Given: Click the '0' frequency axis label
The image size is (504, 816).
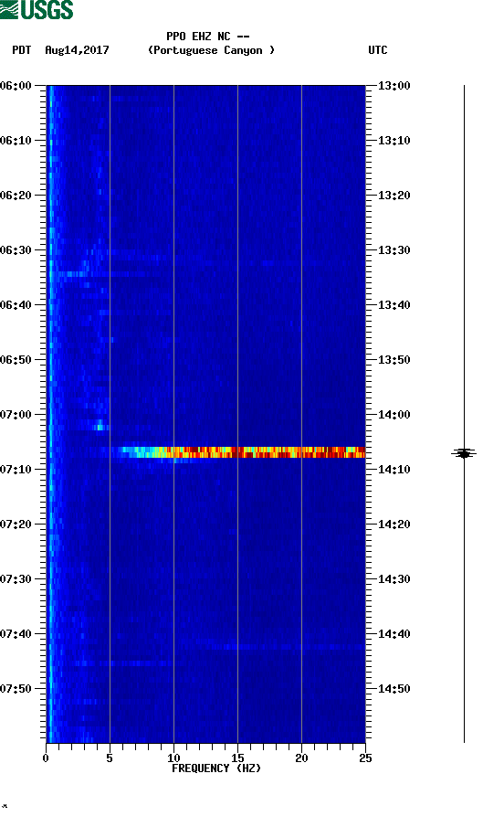Looking at the screenshot, I should (x=46, y=758).
